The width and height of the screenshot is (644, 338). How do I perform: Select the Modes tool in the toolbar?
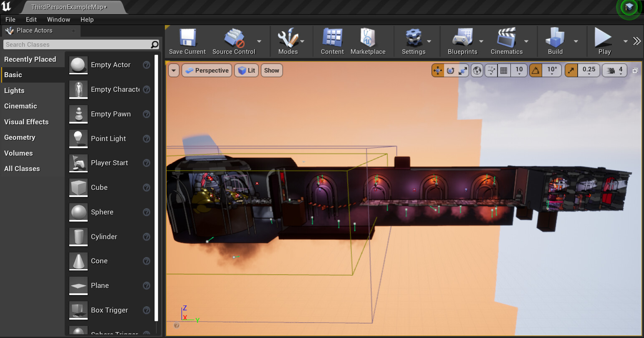pyautogui.click(x=288, y=41)
